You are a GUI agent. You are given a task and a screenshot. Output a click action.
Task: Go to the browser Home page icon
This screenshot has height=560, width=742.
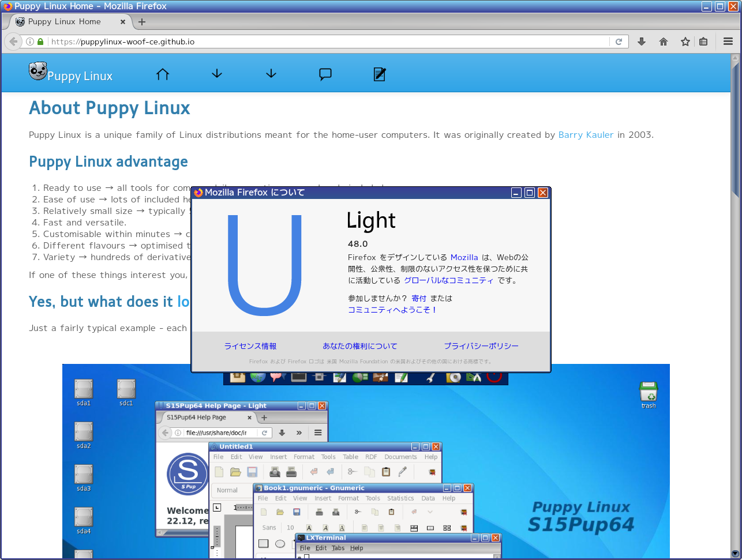[x=664, y=42]
